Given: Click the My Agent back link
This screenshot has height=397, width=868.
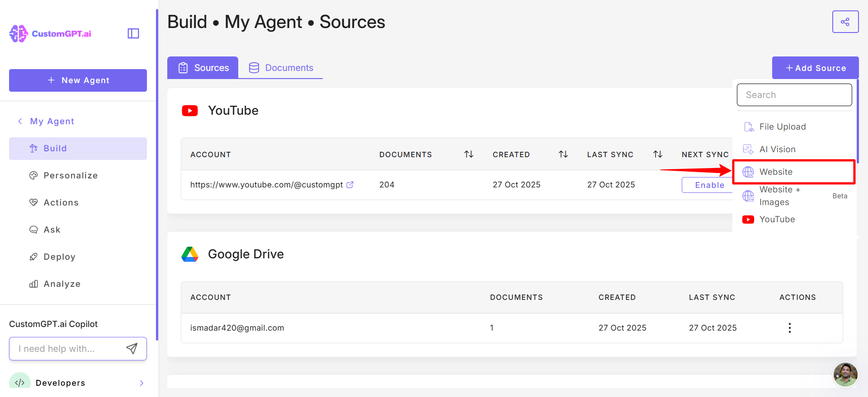Looking at the screenshot, I should tap(52, 121).
